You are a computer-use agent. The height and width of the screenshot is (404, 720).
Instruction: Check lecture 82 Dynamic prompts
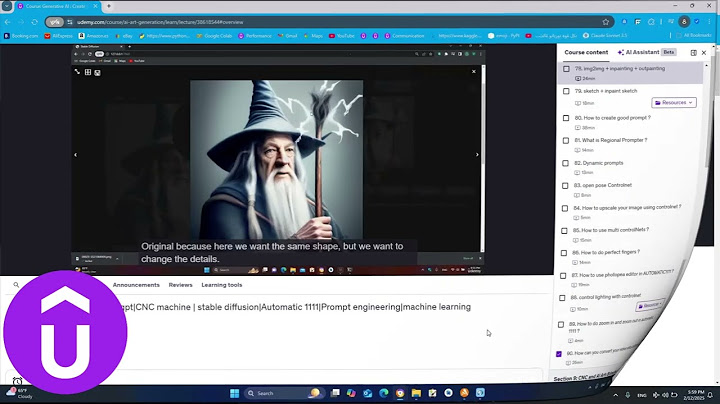pyautogui.click(x=565, y=163)
